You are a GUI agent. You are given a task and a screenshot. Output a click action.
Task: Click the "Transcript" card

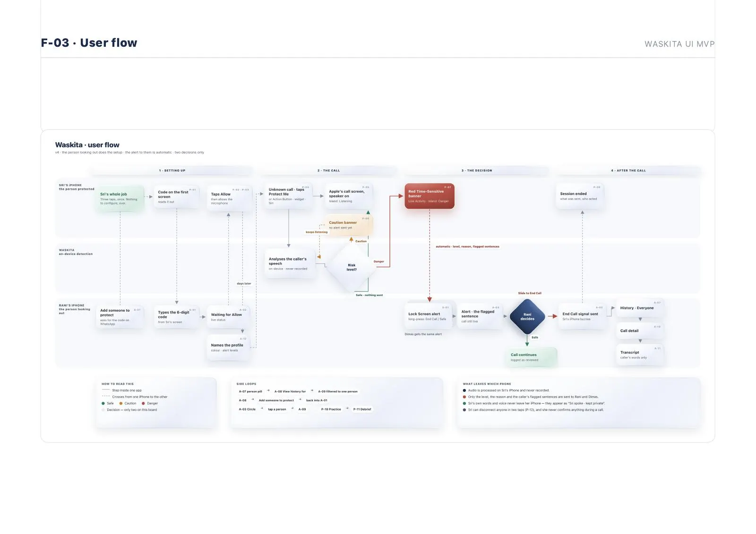point(640,355)
